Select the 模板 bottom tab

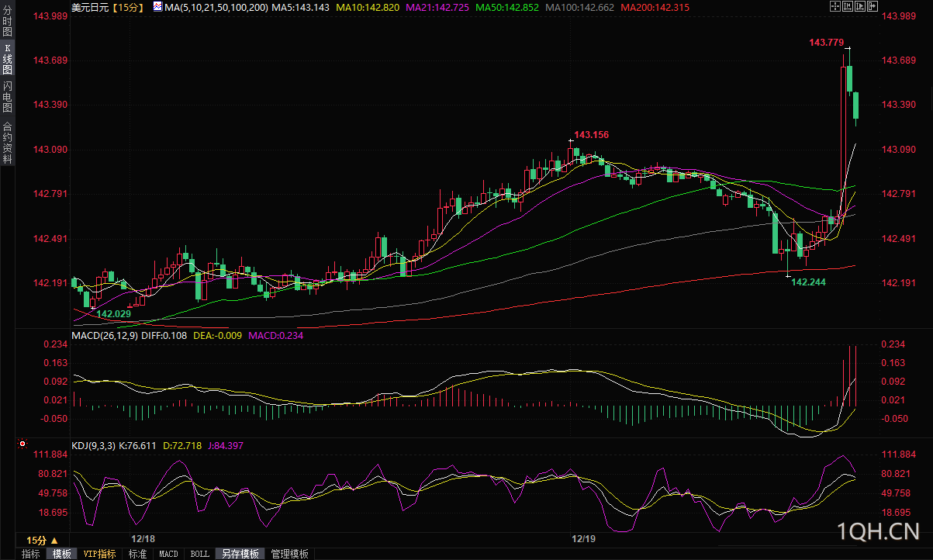coord(62,554)
